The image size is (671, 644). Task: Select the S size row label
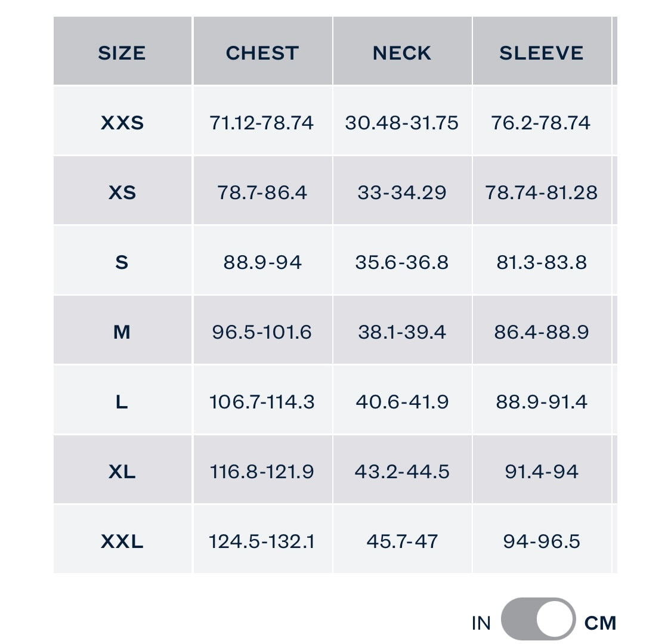(x=122, y=262)
